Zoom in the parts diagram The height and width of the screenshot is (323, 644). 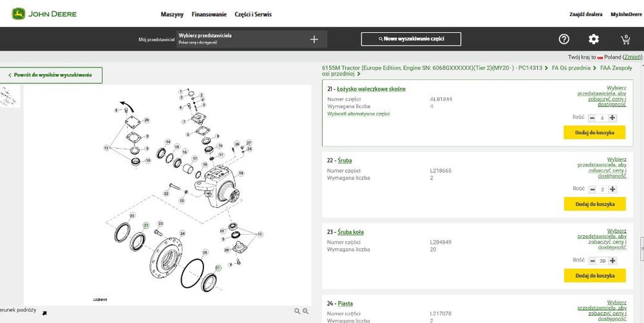point(306,311)
